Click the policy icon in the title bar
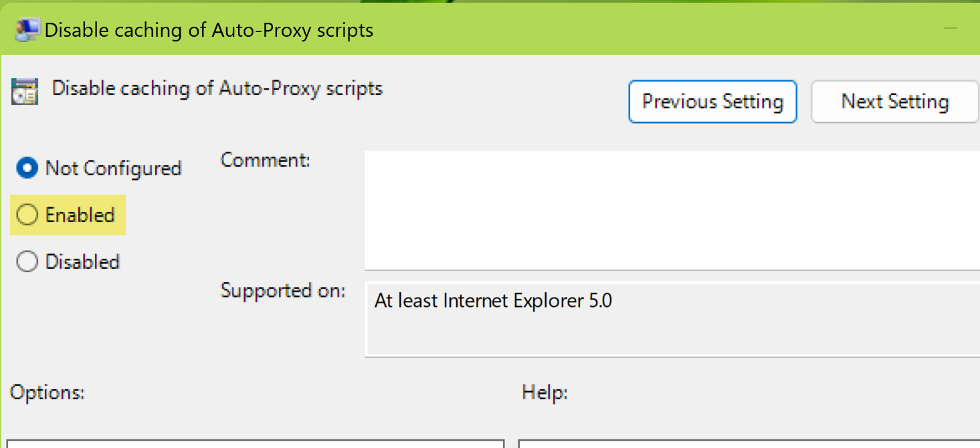Viewport: 980px width, 448px height. pyautogui.click(x=27, y=30)
